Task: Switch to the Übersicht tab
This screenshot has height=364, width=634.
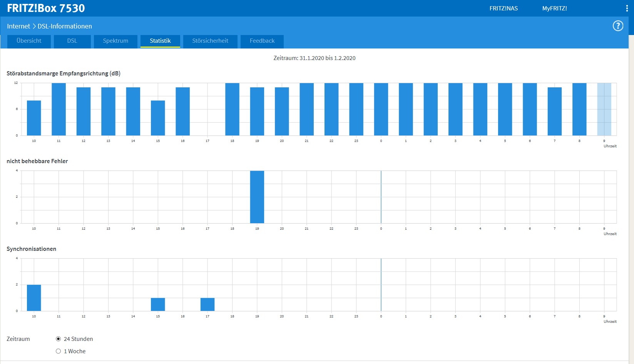Action: click(29, 41)
